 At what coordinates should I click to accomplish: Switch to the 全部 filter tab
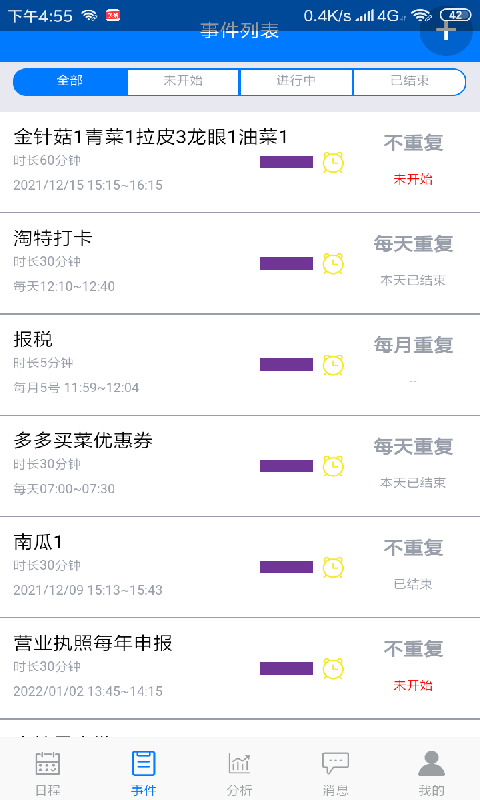tap(70, 81)
